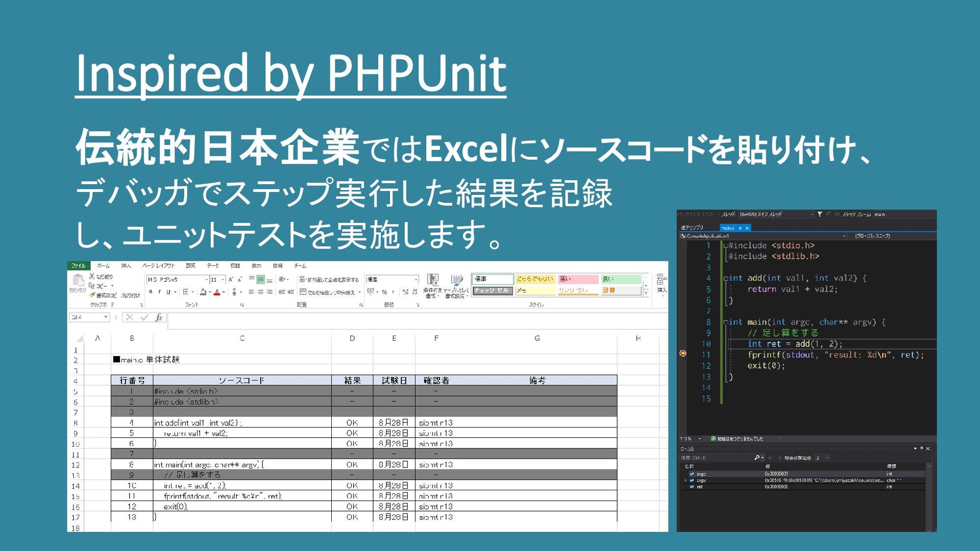Click the Cut scissors icon
The height and width of the screenshot is (551, 980).
[92, 277]
